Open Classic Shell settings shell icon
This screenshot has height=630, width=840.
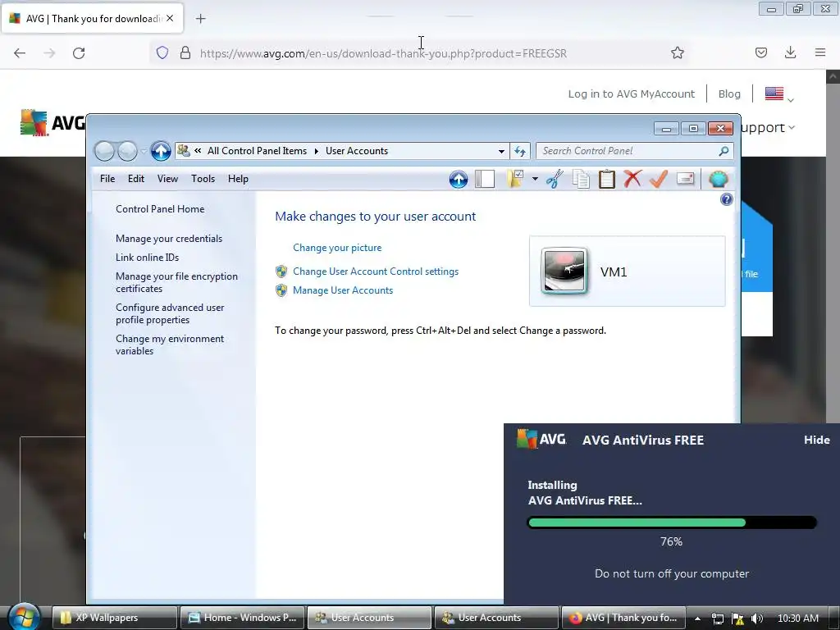coord(719,179)
